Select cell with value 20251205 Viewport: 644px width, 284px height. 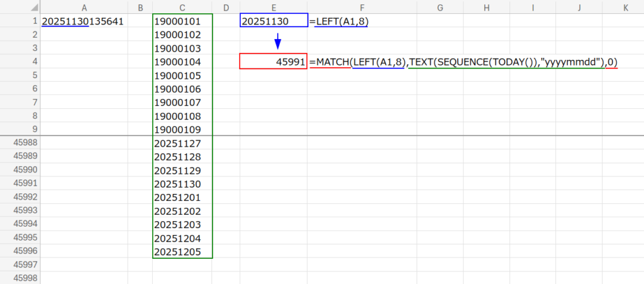pos(182,251)
